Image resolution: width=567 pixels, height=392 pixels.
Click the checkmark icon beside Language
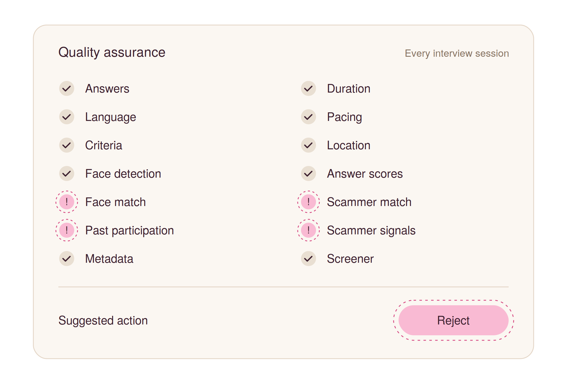click(67, 117)
